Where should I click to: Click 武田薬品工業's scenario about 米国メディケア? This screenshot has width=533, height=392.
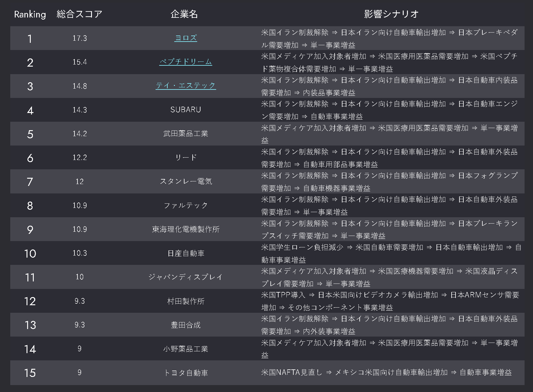click(389, 134)
